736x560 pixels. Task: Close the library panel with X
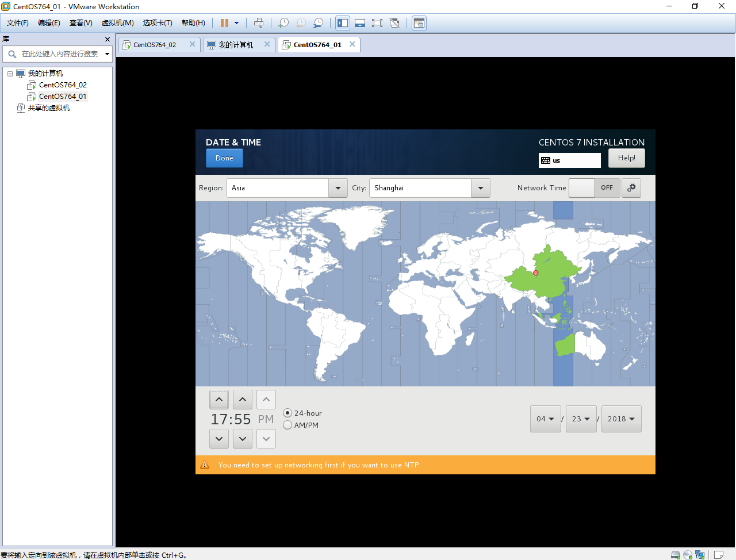[107, 39]
